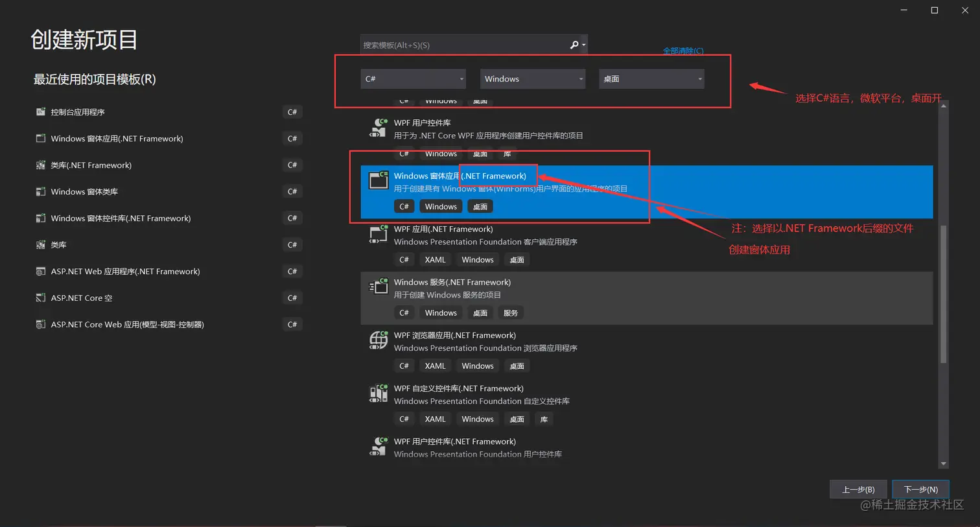This screenshot has width=980, height=527.
Task: Click the WPF 用户控件库 template icon
Action: click(x=379, y=128)
